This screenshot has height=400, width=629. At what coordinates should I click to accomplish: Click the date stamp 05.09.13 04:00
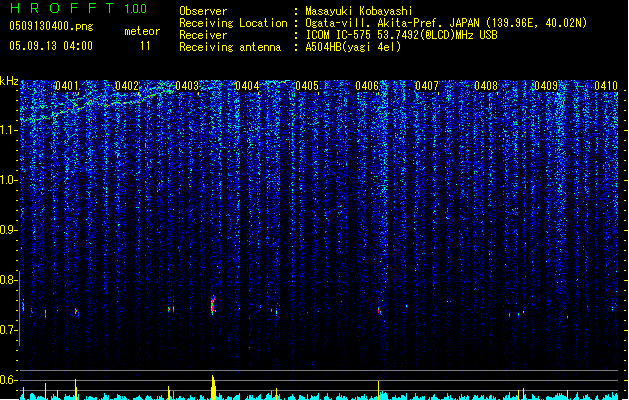[51, 46]
